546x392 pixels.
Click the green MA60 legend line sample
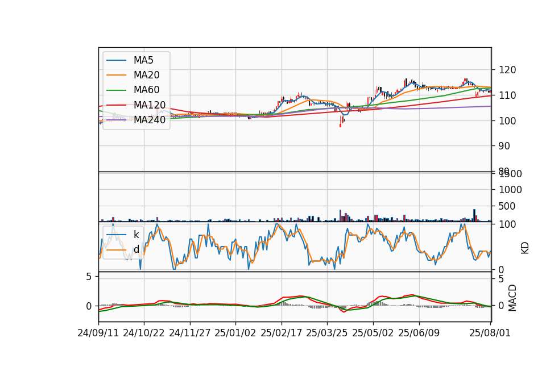pos(116,90)
